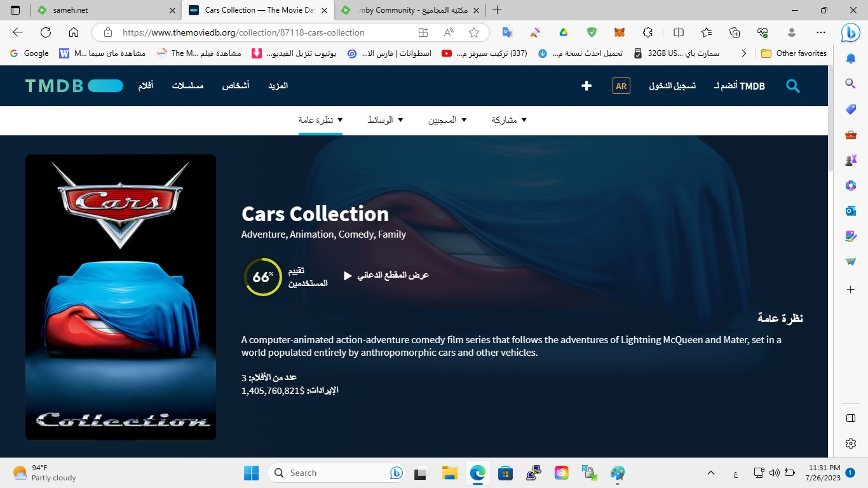Image resolution: width=868 pixels, height=488 pixels.
Task: Click the تسجيل الدخول login link
Action: (672, 86)
